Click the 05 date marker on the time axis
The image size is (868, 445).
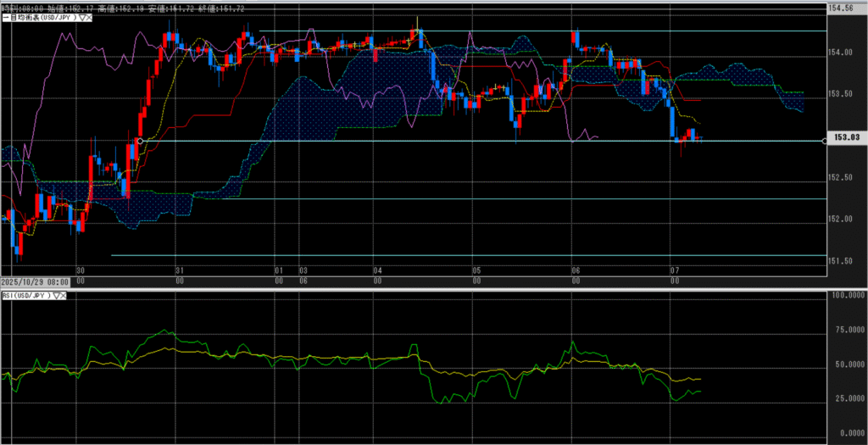point(476,270)
